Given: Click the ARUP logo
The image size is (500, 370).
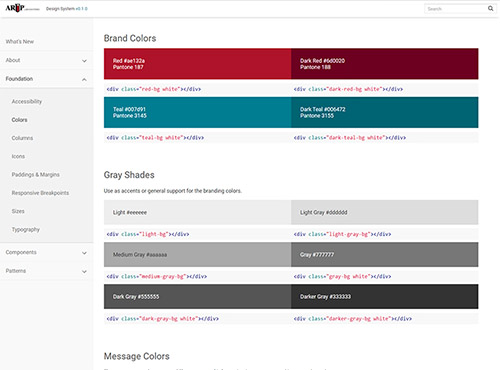Looking at the screenshot, I should (22, 8).
